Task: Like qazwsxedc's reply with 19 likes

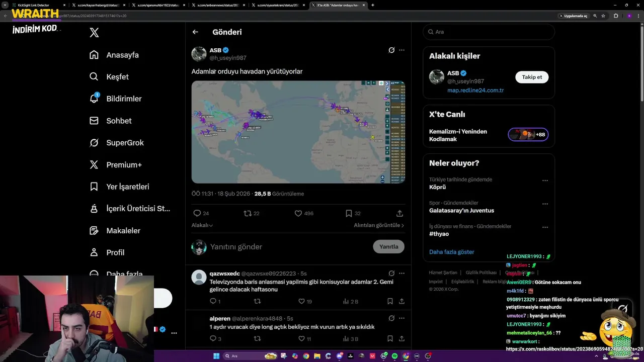Action: [301, 301]
